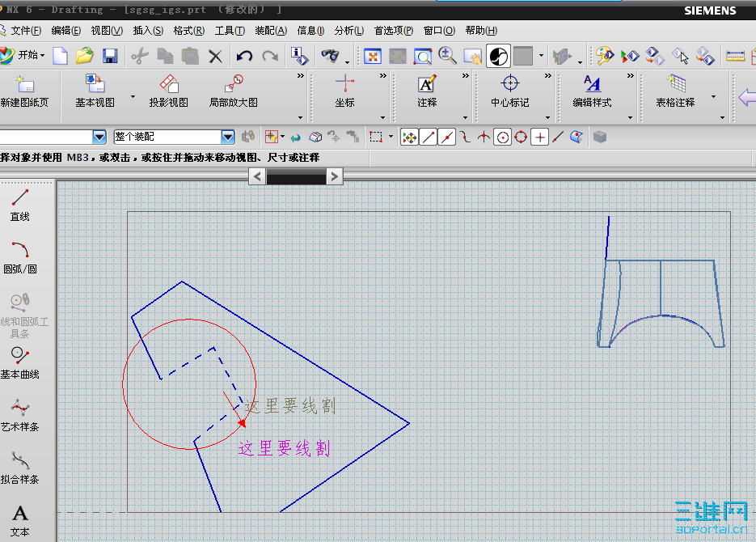Select the Pan hand tool
Viewport: 756px width, 542px height.
click(472, 57)
